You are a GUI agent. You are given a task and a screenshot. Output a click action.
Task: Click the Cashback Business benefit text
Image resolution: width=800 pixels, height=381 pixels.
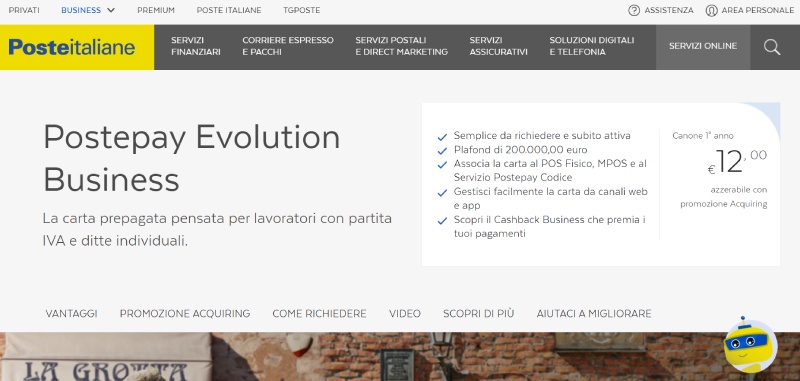[550, 227]
